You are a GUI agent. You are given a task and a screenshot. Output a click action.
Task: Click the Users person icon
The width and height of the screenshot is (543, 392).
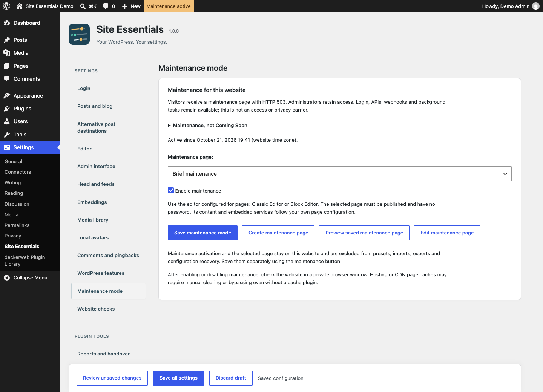(x=7, y=121)
